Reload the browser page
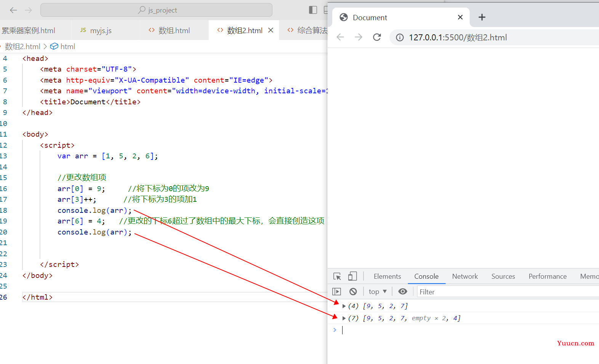Screen dimensions: 599x364 click(x=377, y=37)
